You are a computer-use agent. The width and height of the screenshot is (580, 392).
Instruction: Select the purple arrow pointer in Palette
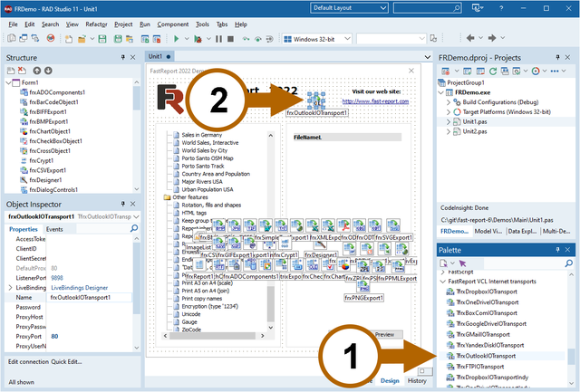pos(462,263)
